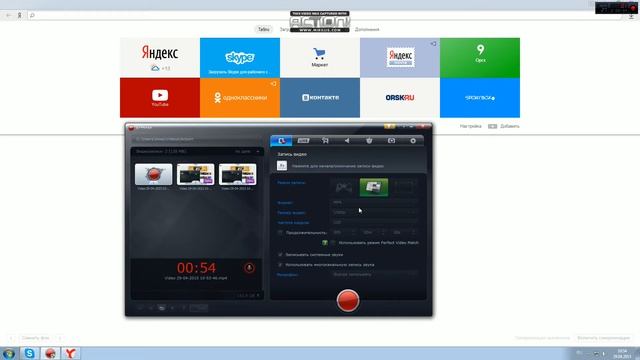Click the yellow upgrade button in Action! titlebar
640x360 pixels.
(389, 127)
